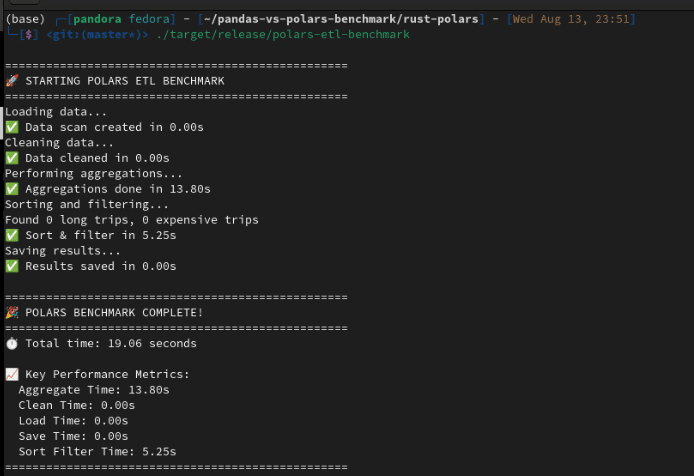The width and height of the screenshot is (694, 476).
Task: Click the party popper emoji before BENCHMARK COMPLETE
Action: [x=11, y=312]
